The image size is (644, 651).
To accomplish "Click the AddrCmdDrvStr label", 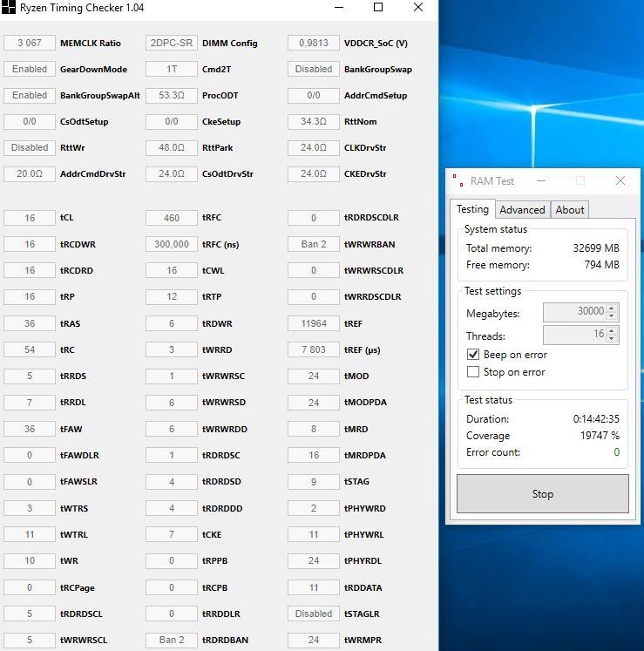I will 92,173.
